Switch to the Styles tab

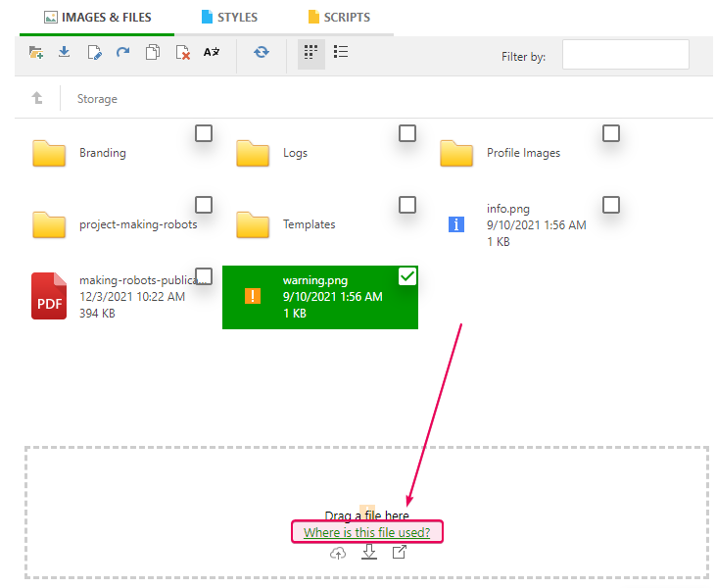tap(229, 18)
